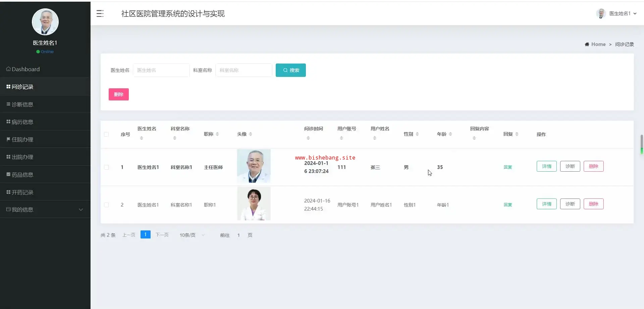Image resolution: width=644 pixels, height=309 pixels.
Task: Go to 药品信息 in the sidebar
Action: (x=22, y=175)
